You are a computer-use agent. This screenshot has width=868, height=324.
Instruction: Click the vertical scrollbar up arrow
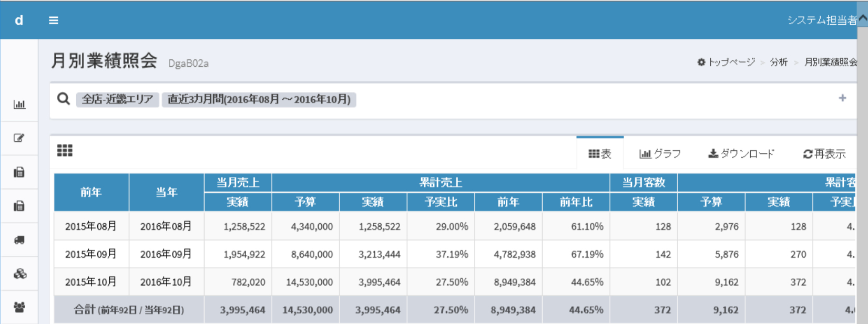pos(863,17)
